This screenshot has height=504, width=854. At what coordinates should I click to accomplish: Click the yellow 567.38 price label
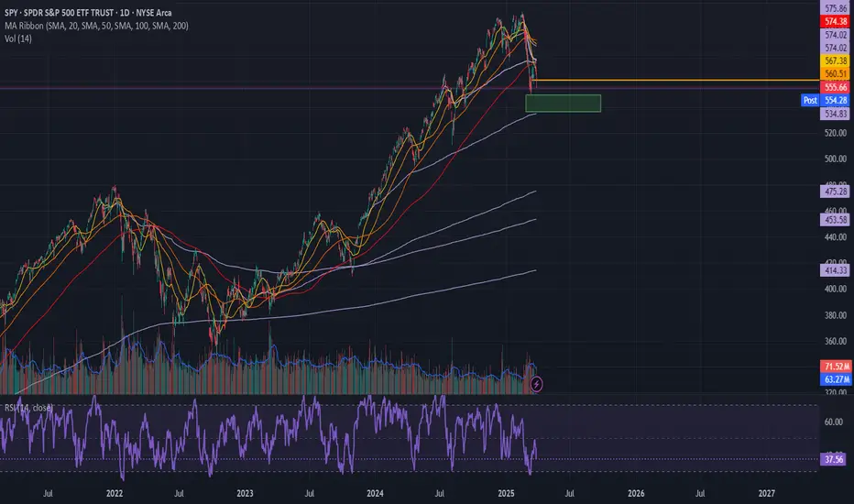pyautogui.click(x=836, y=60)
